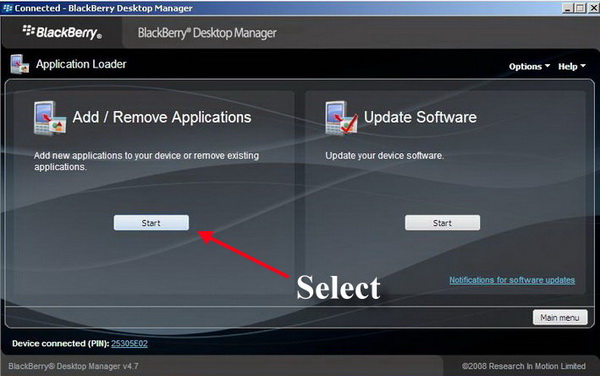Click 'BlackBerry Desktop Manager v4.7' status text
The height and width of the screenshot is (376, 600).
click(73, 366)
